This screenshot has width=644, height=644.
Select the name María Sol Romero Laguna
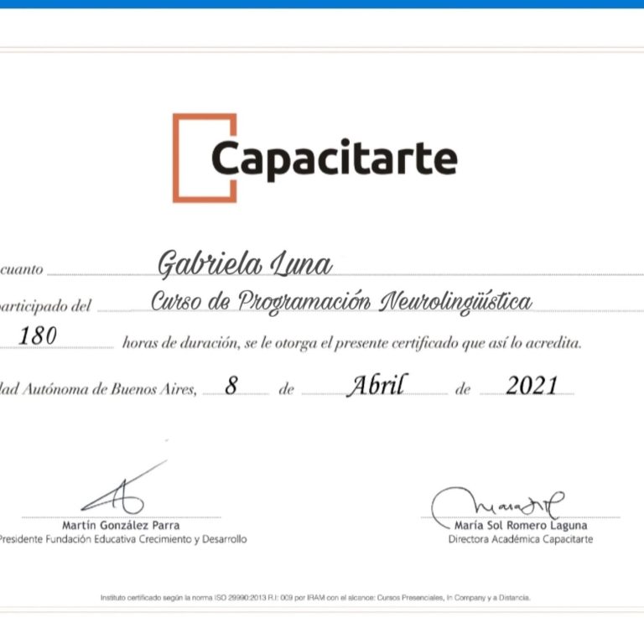click(521, 525)
